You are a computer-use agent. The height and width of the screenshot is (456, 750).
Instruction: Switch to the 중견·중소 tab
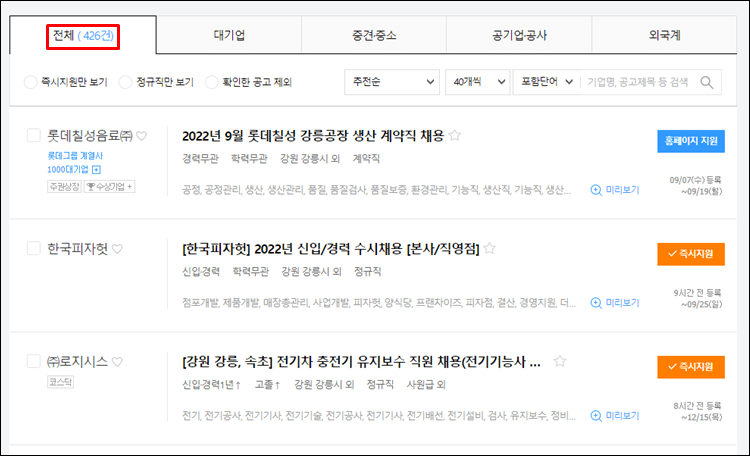coord(374,35)
